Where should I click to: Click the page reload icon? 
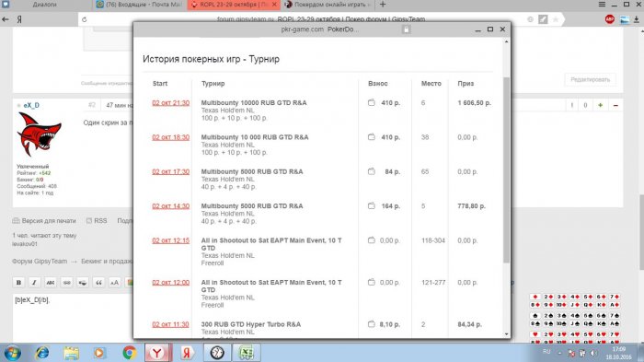pyautogui.click(x=85, y=19)
